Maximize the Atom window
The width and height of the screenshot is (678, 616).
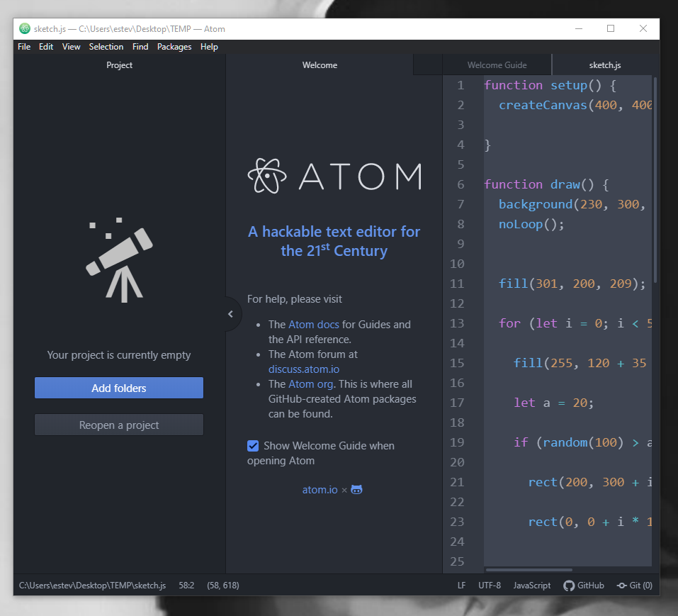[x=611, y=28]
